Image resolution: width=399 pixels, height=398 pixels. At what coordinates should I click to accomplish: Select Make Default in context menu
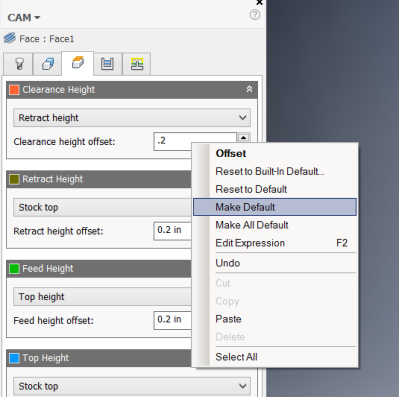pos(275,207)
